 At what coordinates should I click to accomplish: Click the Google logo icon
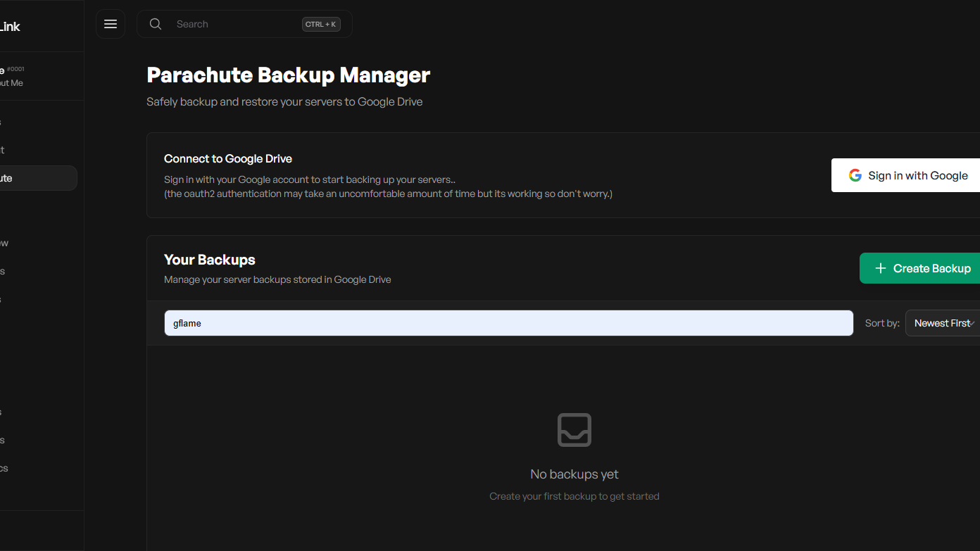click(855, 175)
